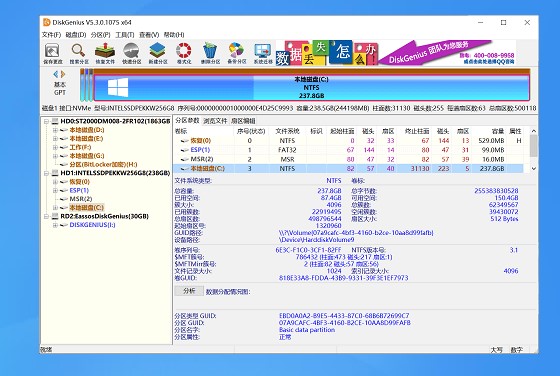560x376 pixels.
Task: Click the 本地磁盘(C:) partition bar in disk map
Action: coord(311,87)
